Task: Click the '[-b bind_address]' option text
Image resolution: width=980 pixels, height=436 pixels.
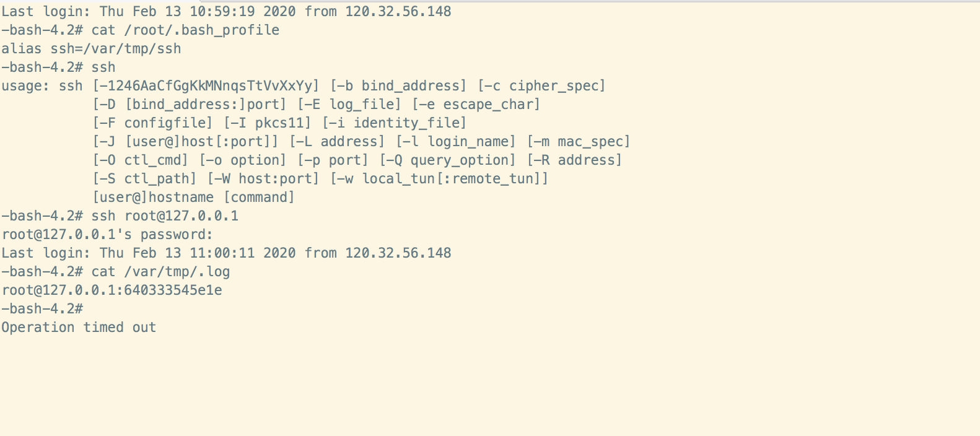Action: 398,86
